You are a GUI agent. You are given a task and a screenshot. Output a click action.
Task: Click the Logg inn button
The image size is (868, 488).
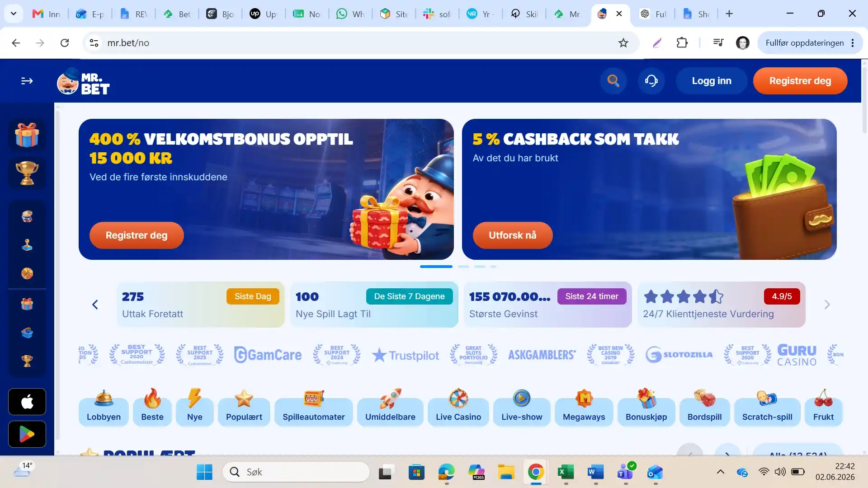point(712,81)
